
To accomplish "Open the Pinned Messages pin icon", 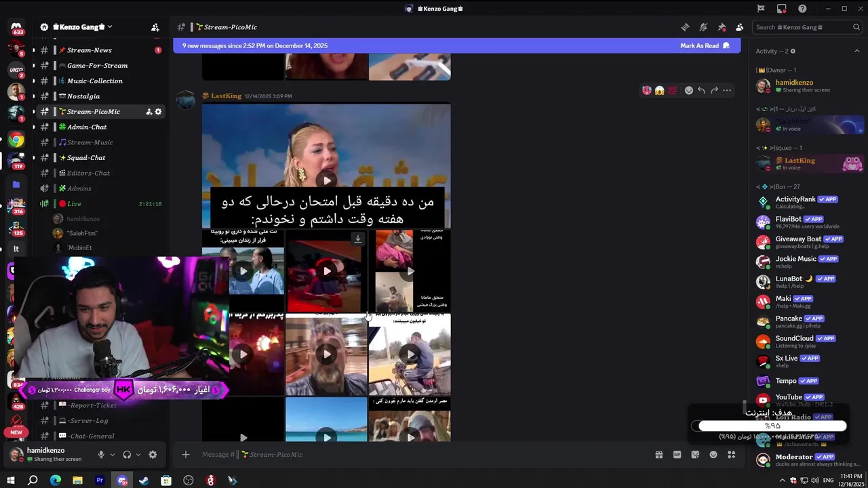I will pyautogui.click(x=722, y=27).
